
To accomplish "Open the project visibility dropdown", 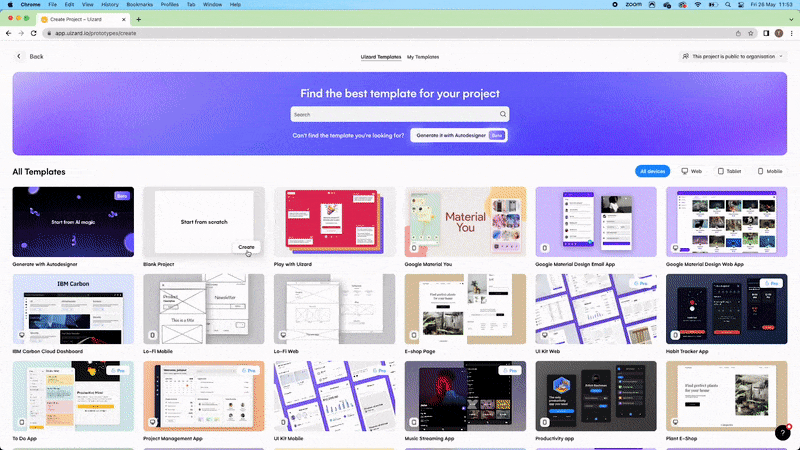I will click(732, 56).
